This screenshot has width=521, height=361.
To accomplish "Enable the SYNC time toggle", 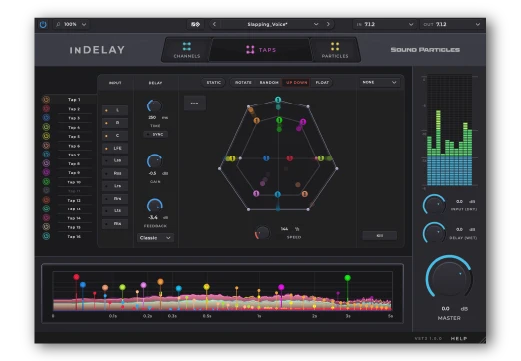I will [155, 134].
